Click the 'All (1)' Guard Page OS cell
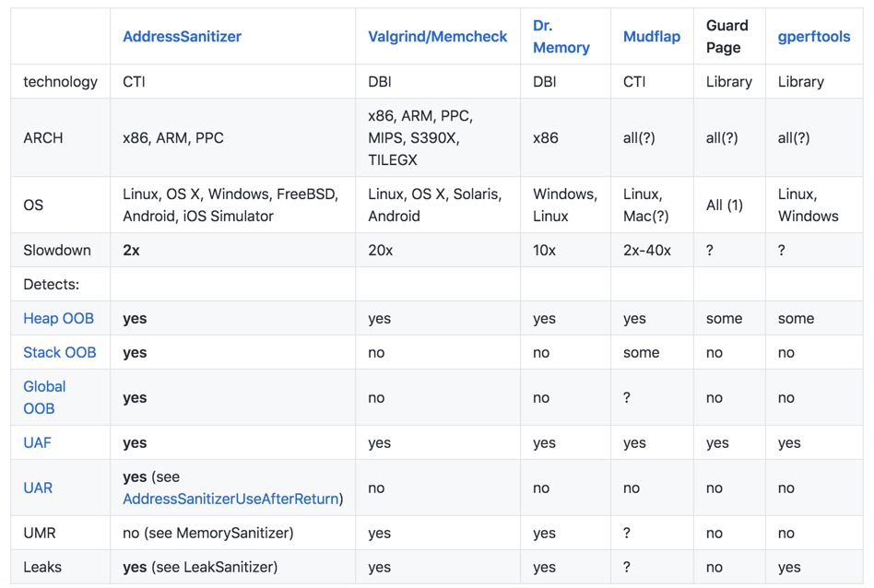Viewport: 874px width, 588px height. (x=724, y=205)
